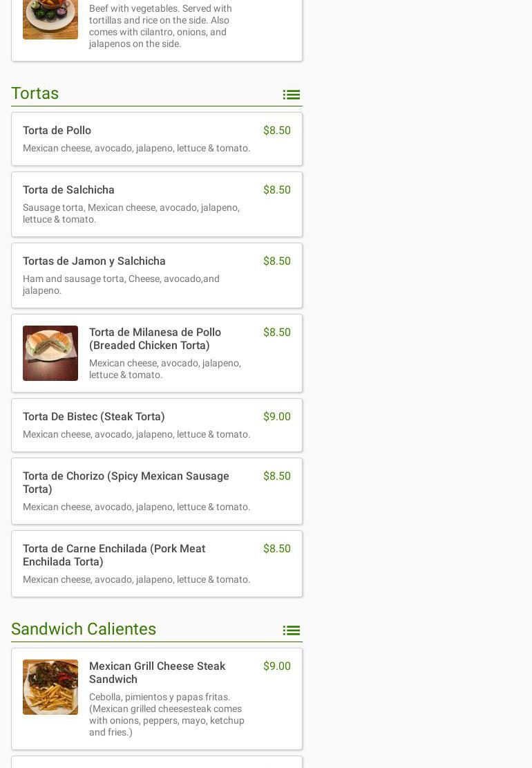Select Torta de Chorizo menu item

click(126, 483)
